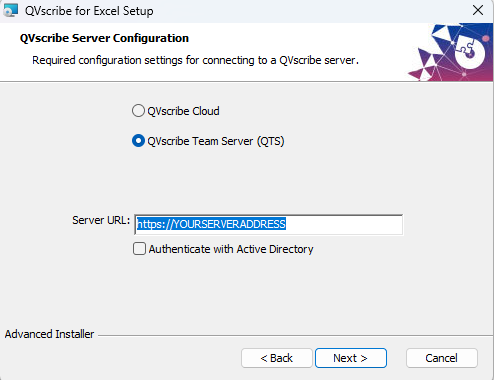Go to the next setup step
This screenshot has height=380, width=494.
[x=351, y=358]
